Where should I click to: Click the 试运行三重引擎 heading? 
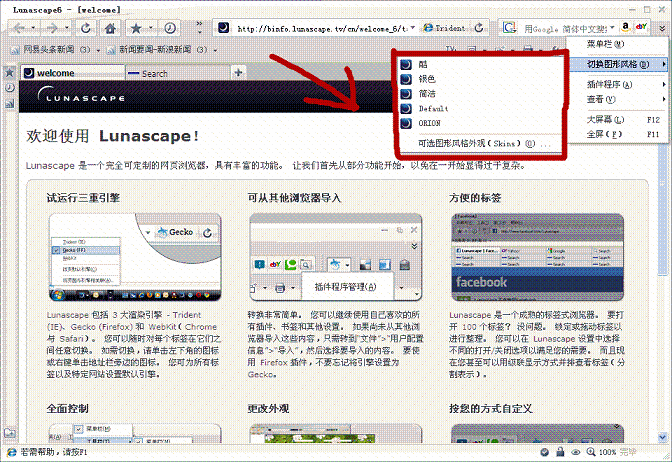point(83,198)
